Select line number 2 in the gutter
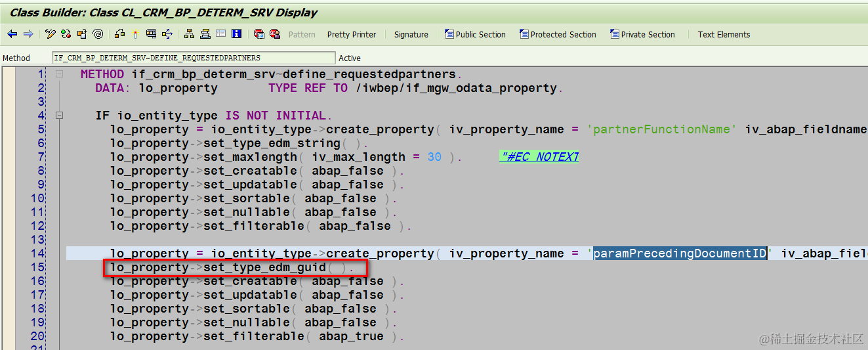The height and width of the screenshot is (350, 868). pyautogui.click(x=41, y=88)
